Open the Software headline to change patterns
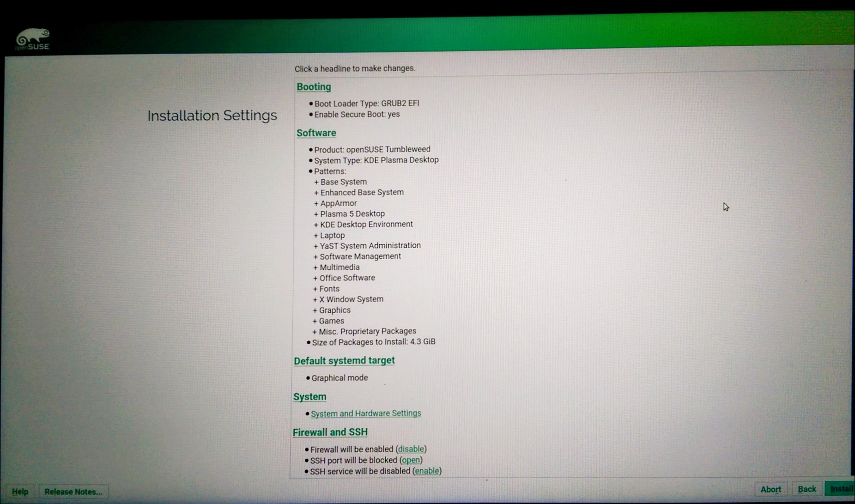This screenshot has height=504, width=855. coord(316,133)
